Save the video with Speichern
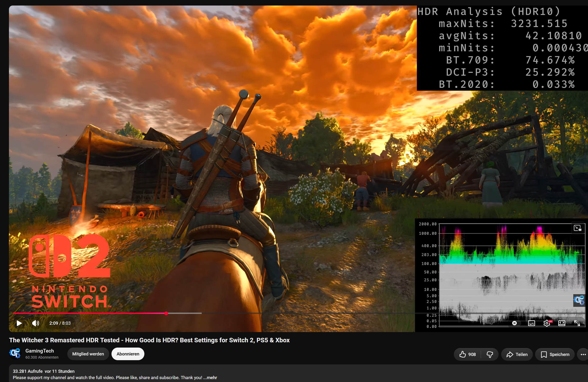Viewport: 588px width, 382px height. 555,354
